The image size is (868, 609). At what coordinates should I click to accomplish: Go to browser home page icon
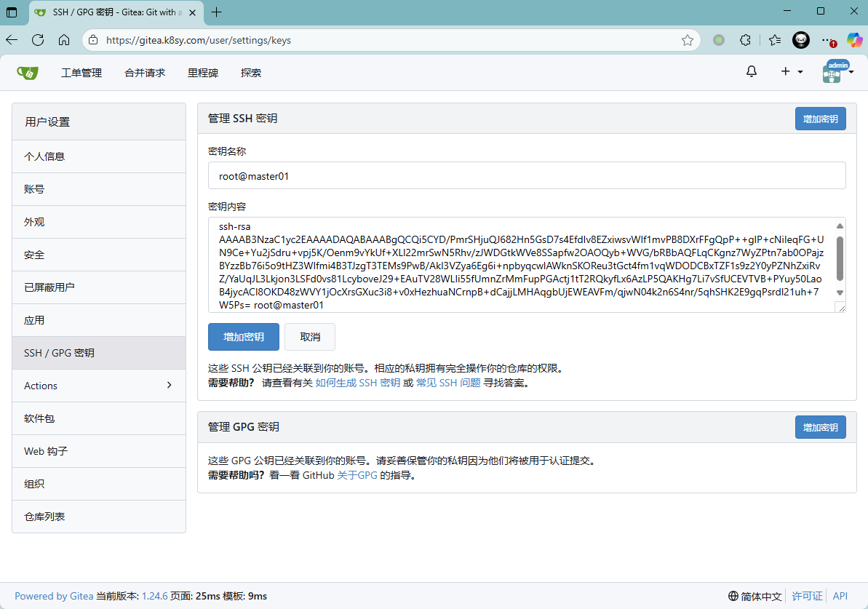click(x=64, y=40)
